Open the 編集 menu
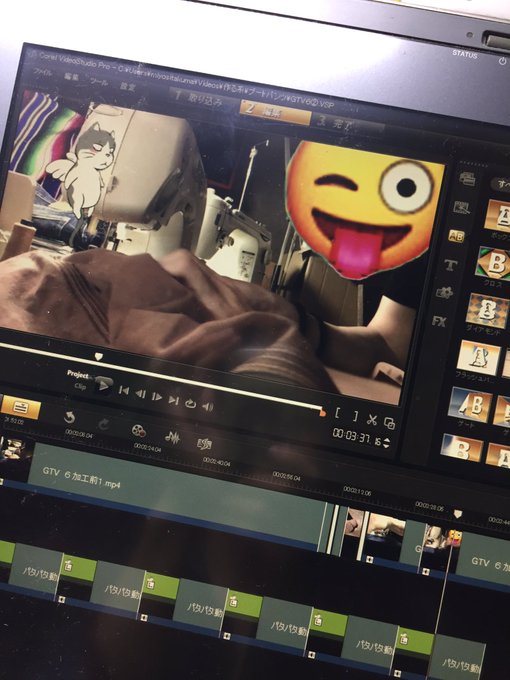Viewport: 510px width, 680px height. click(x=72, y=77)
